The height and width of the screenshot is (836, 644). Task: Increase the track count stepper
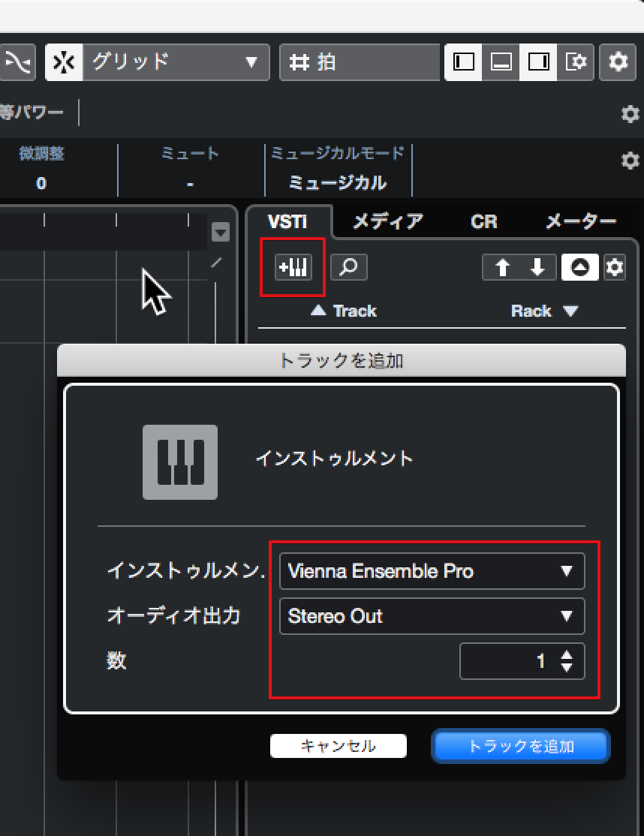pos(567,655)
